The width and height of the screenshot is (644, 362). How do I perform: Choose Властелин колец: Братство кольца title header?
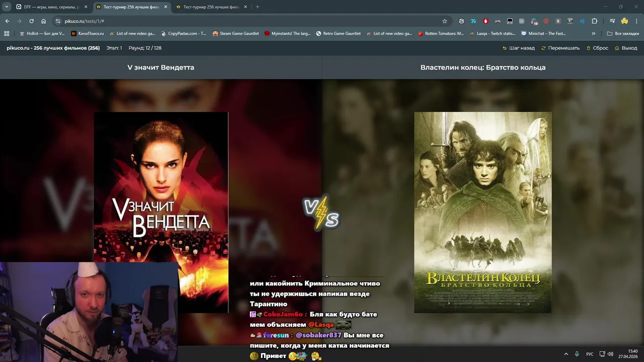pyautogui.click(x=483, y=67)
